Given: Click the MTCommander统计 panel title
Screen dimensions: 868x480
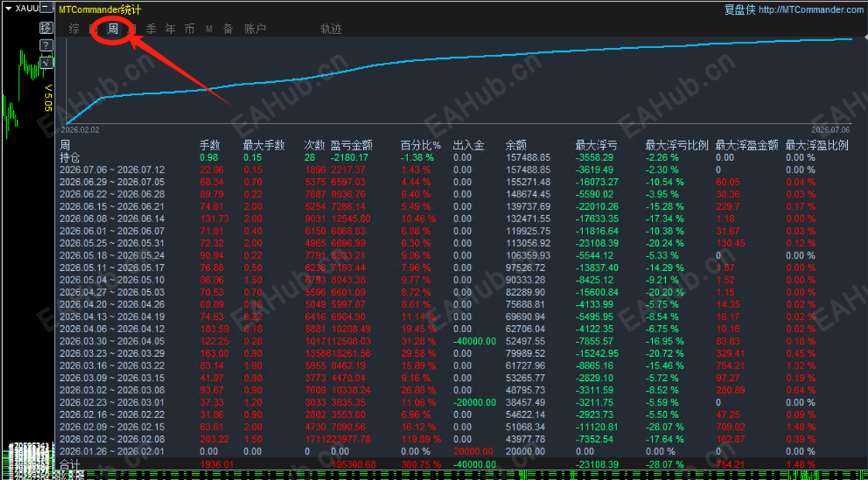Looking at the screenshot, I should 100,9.
